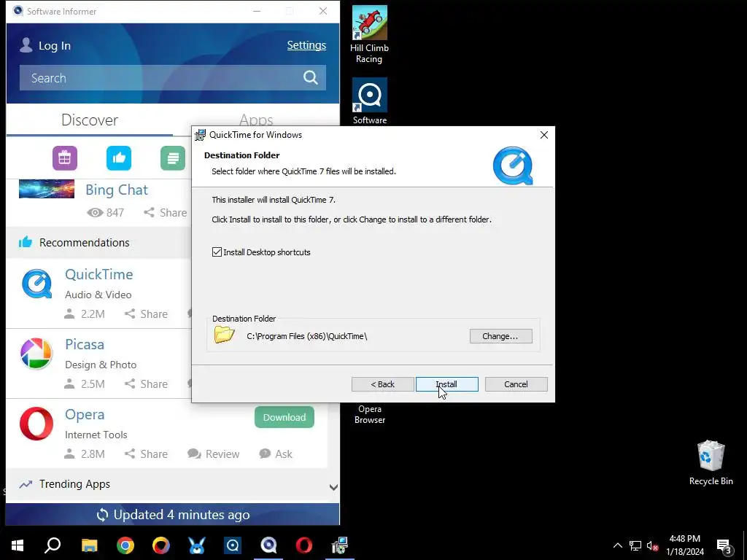
Task: Open the Opera app icon in Recommendations
Action: pos(36,424)
